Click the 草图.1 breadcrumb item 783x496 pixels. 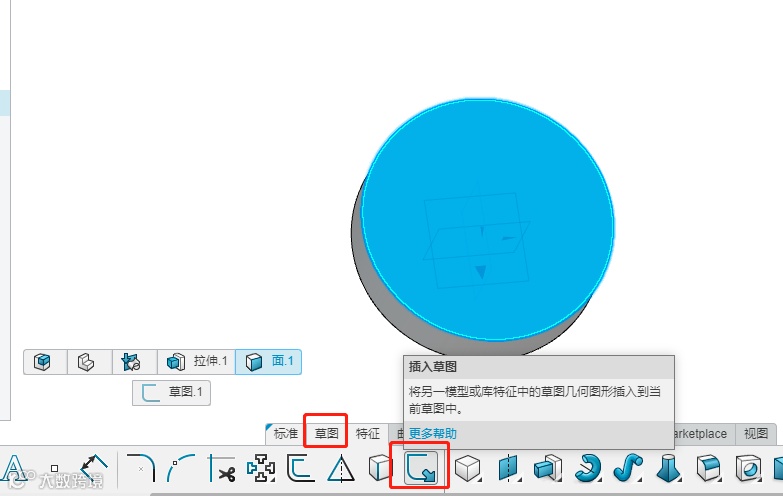pyautogui.click(x=171, y=393)
